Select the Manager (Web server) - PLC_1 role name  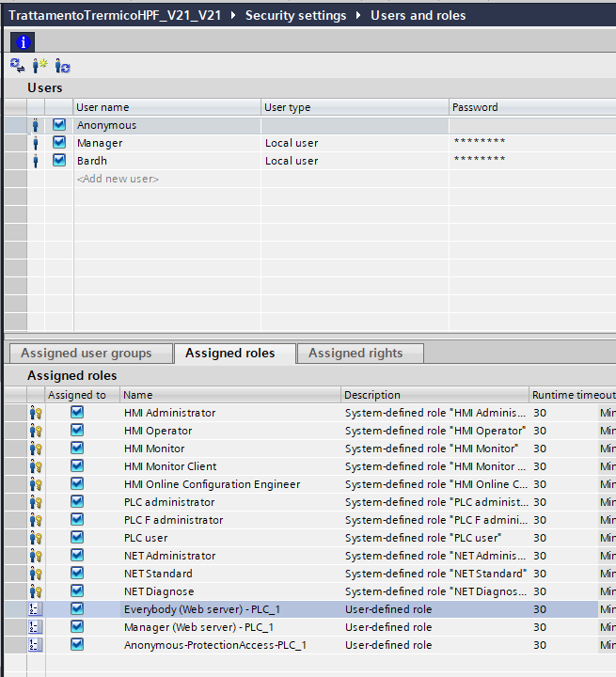click(198, 627)
